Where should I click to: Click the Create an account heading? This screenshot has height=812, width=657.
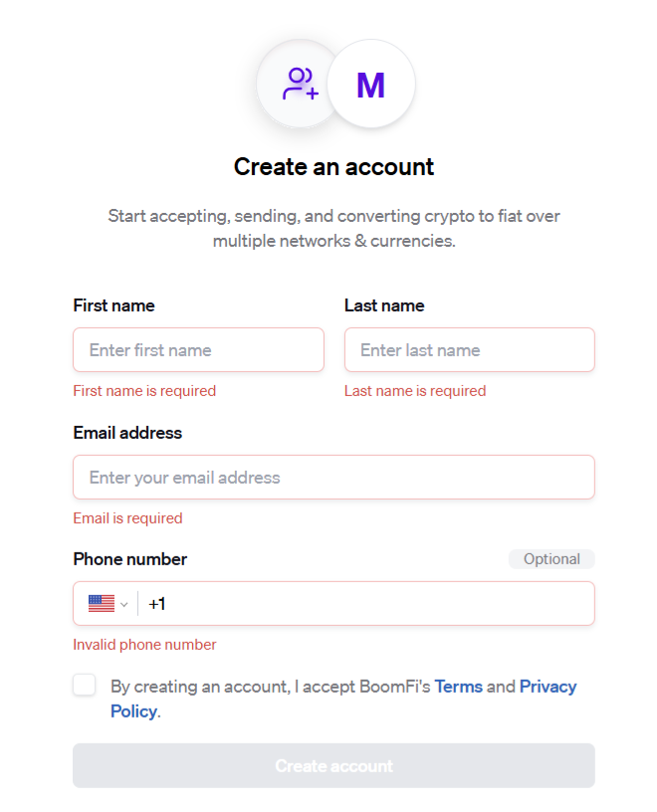(333, 167)
